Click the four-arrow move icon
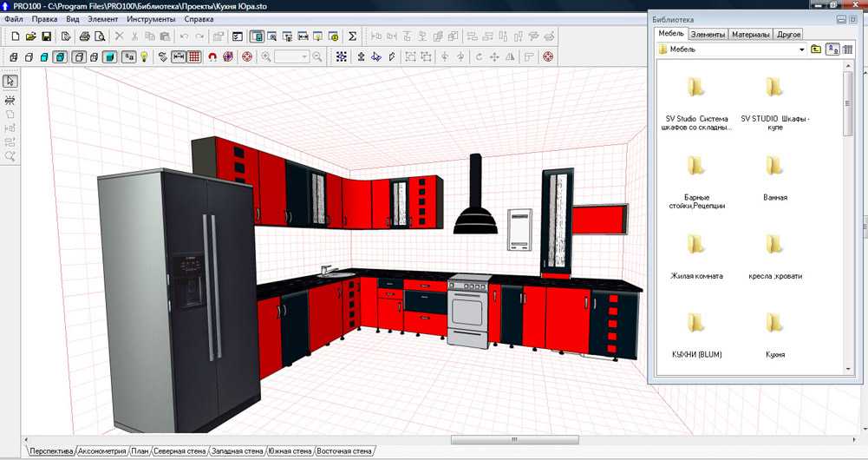868x460 pixels. click(x=494, y=56)
